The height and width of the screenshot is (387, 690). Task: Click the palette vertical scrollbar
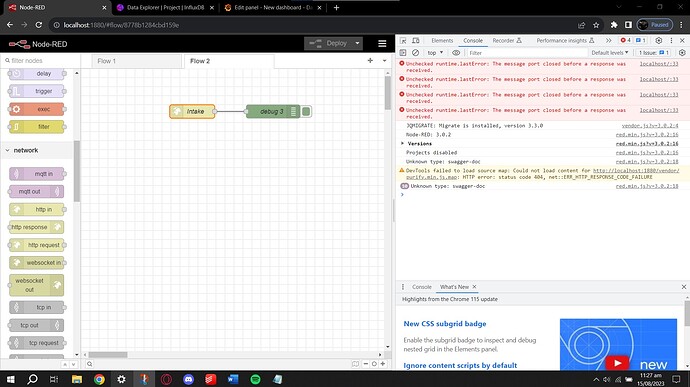(77, 171)
